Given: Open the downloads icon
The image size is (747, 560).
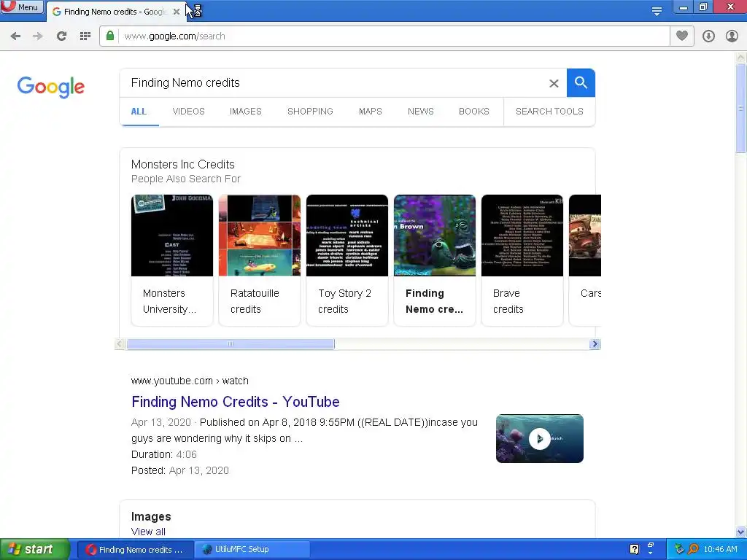Looking at the screenshot, I should point(708,36).
